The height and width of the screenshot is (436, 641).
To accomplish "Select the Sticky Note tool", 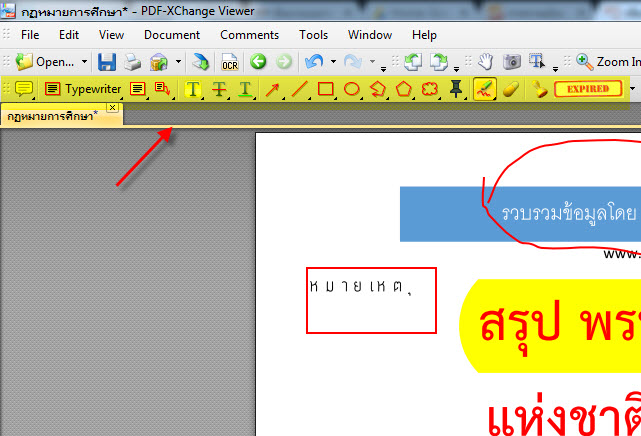I will coord(24,89).
